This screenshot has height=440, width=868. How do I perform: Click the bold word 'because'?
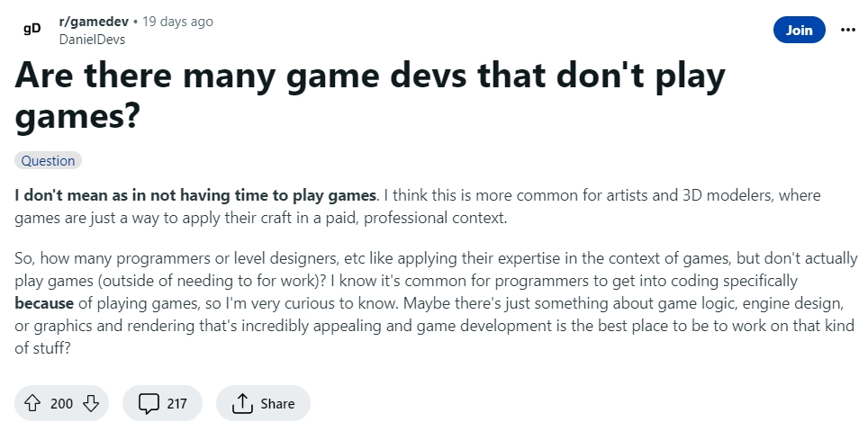pyautogui.click(x=44, y=303)
